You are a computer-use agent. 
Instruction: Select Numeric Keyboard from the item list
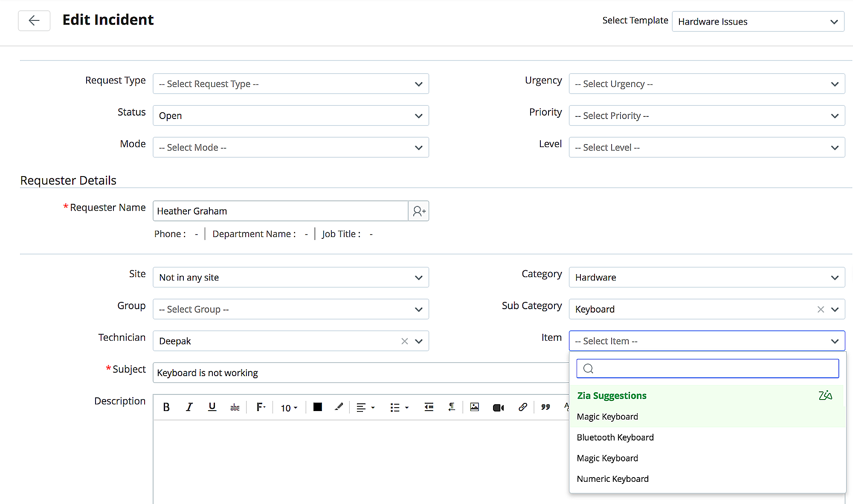pos(612,479)
